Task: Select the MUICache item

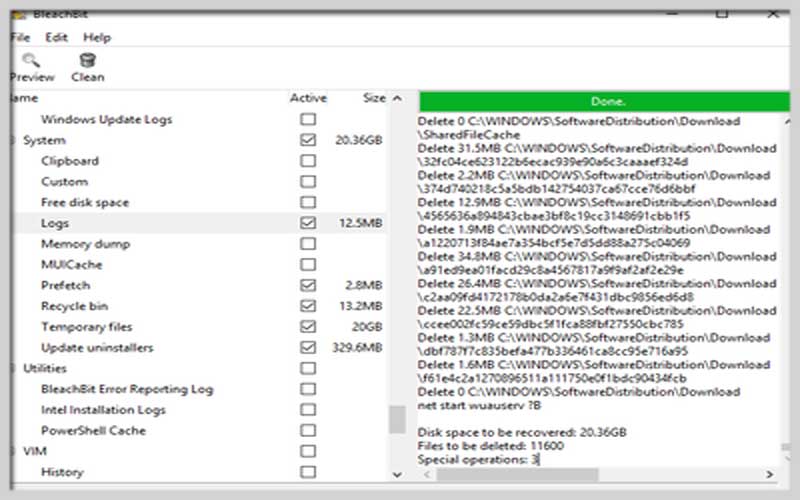Action: [x=71, y=265]
